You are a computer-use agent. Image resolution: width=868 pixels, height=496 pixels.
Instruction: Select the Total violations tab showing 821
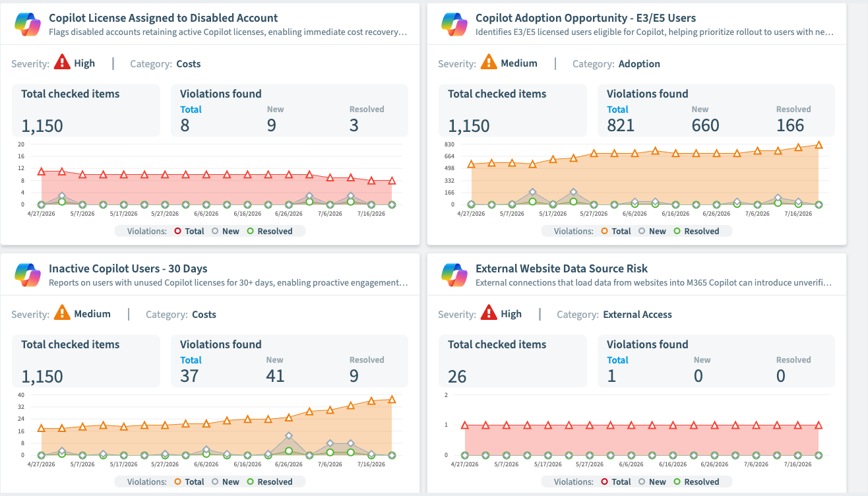(620, 119)
